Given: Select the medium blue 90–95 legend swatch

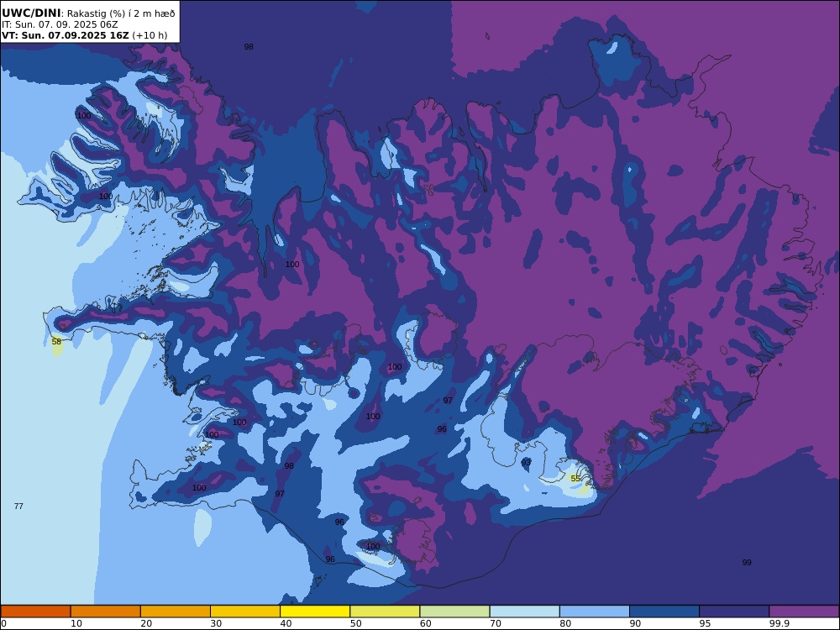Looking at the screenshot, I should pos(664,612).
